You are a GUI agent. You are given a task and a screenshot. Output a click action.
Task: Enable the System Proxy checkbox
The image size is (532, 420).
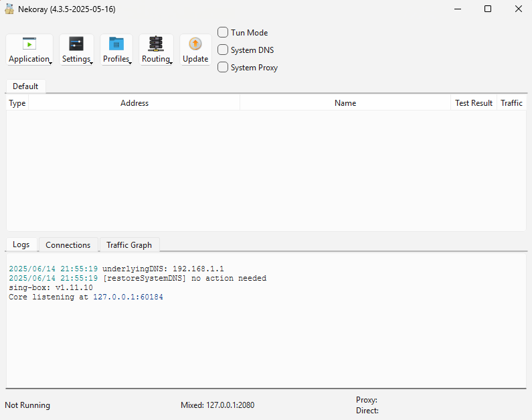(248, 67)
